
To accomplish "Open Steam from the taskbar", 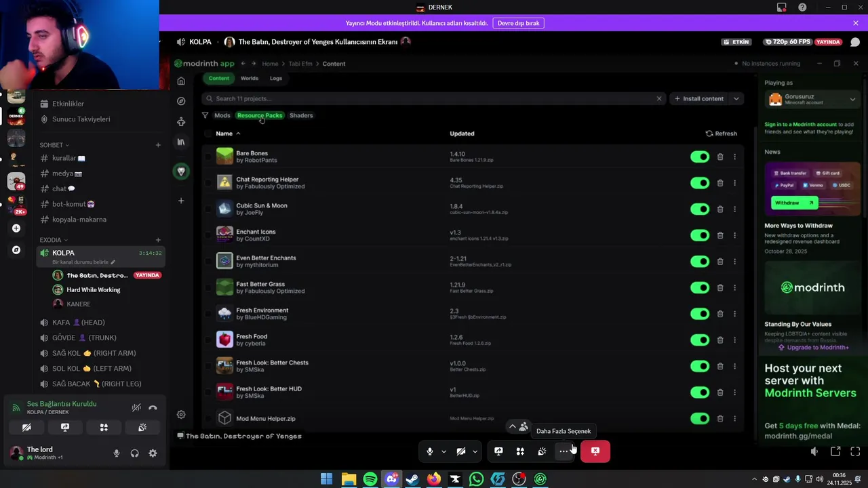I will (x=412, y=479).
